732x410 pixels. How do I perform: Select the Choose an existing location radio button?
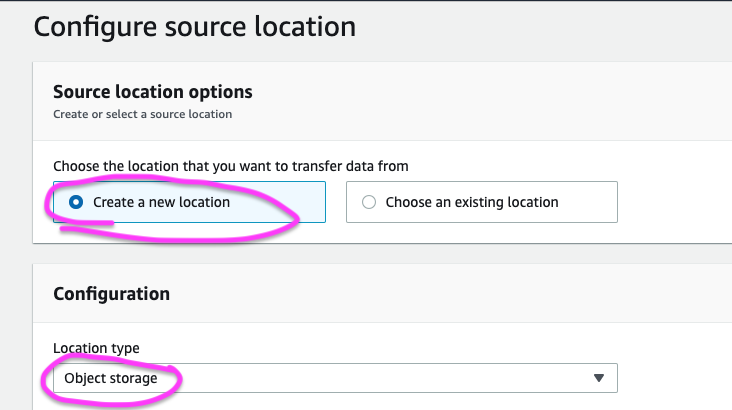pyautogui.click(x=369, y=202)
